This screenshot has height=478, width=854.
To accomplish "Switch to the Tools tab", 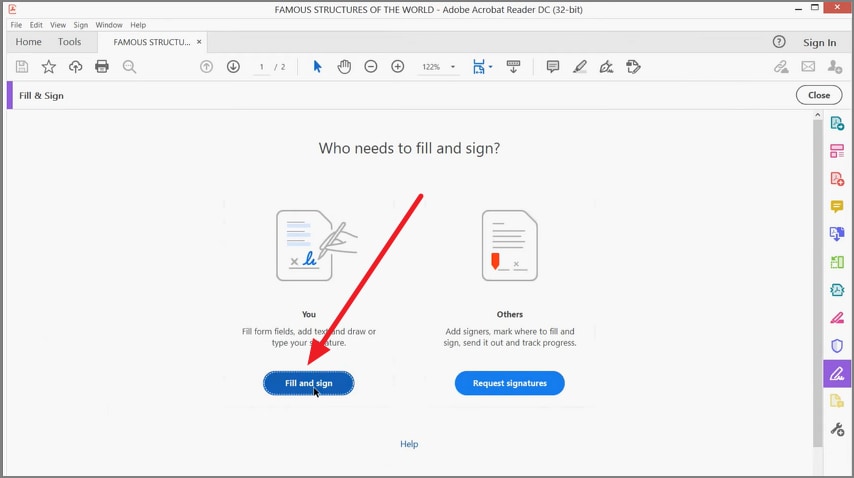I will (69, 42).
